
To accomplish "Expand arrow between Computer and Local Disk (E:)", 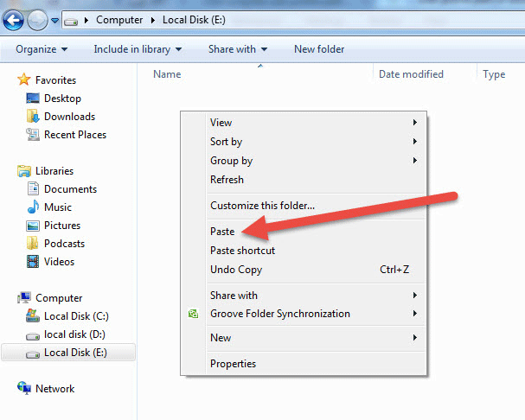I will (x=153, y=21).
